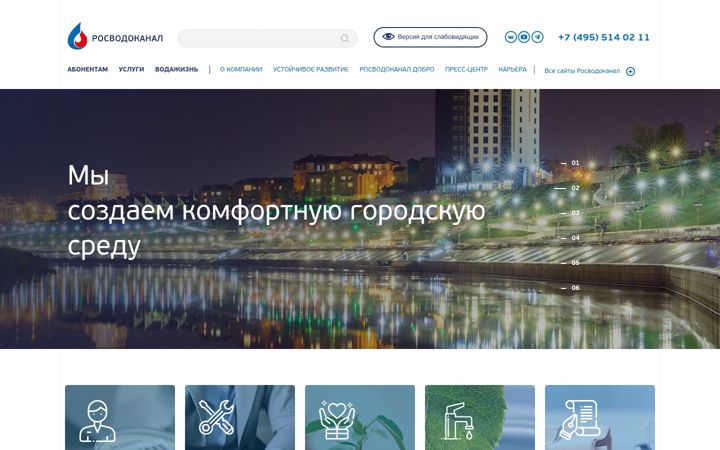Open the Абонентам menu
Screen dimensions: 720x450
[x=88, y=69]
